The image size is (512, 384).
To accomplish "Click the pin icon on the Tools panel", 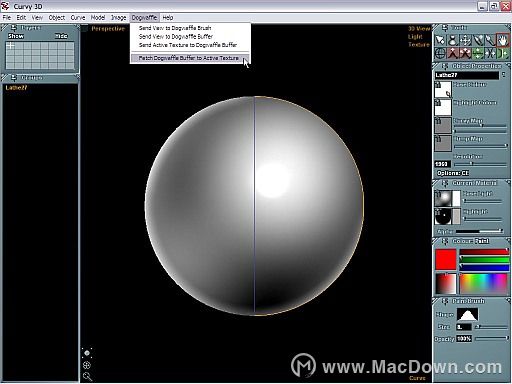I will pos(445,28).
